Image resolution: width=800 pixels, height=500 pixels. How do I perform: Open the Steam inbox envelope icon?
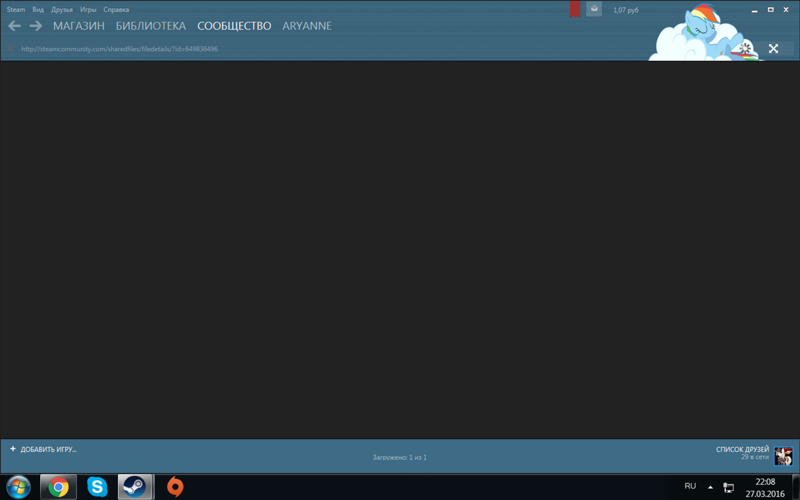594,9
